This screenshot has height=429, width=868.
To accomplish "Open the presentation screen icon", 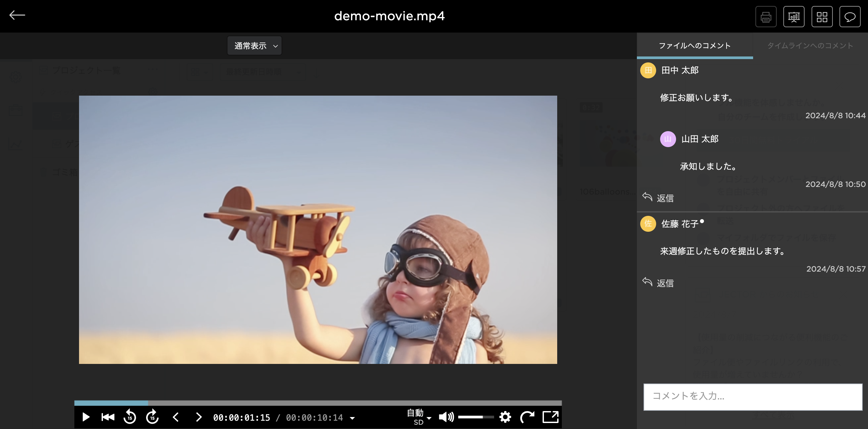I will click(794, 17).
